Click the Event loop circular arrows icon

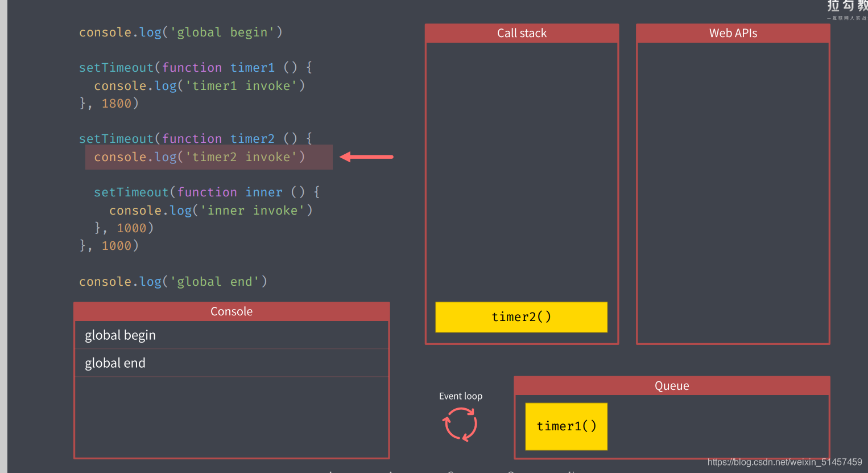pos(460,425)
